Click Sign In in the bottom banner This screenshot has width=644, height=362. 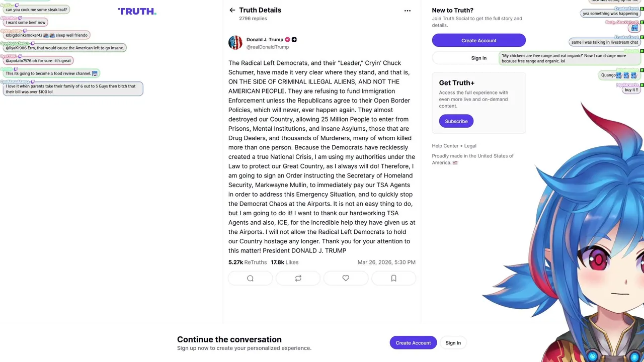coord(453,343)
